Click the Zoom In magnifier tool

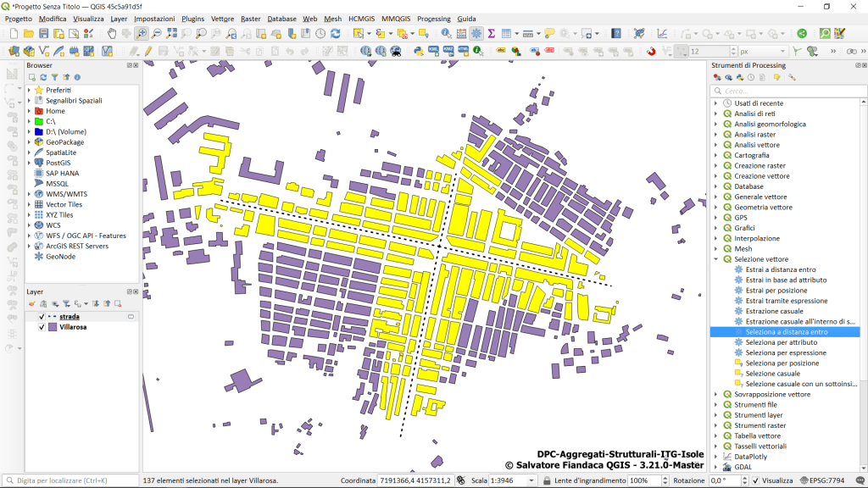tap(142, 33)
